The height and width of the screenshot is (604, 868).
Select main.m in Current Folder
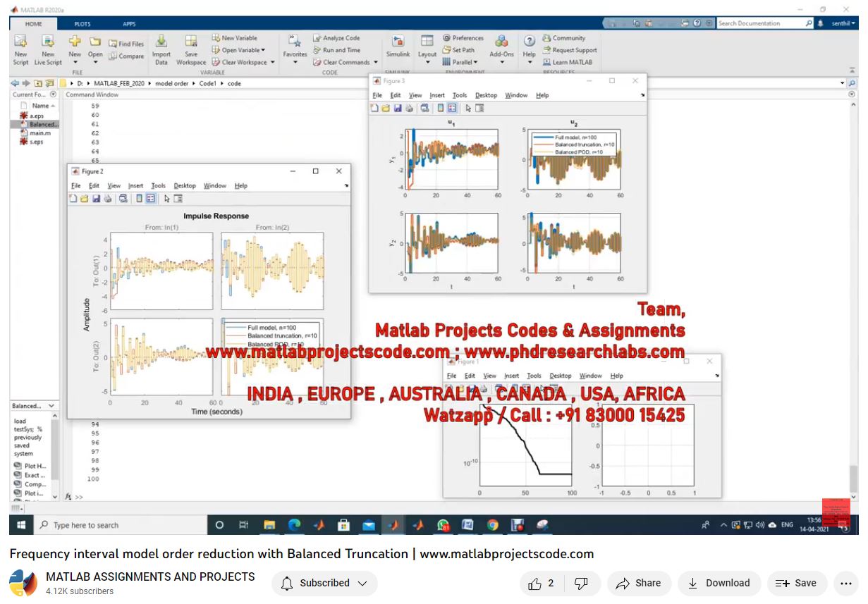pos(39,132)
